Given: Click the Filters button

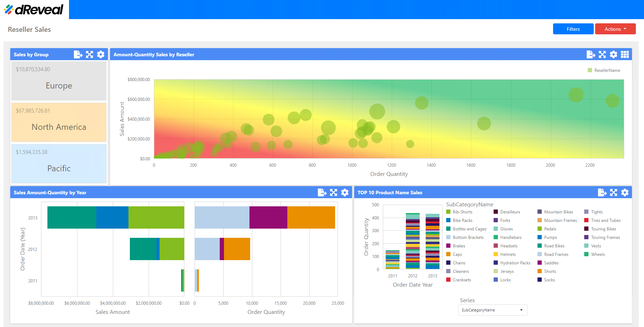Looking at the screenshot, I should pos(573,29).
